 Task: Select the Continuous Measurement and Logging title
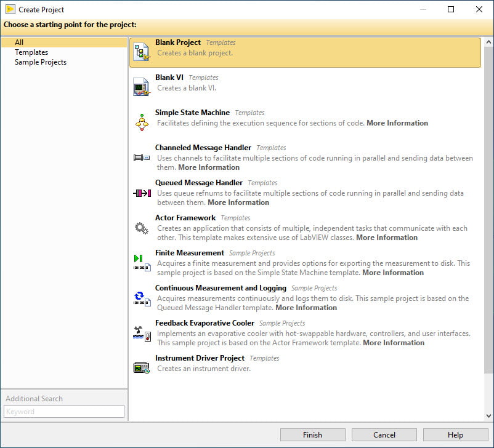pos(221,288)
